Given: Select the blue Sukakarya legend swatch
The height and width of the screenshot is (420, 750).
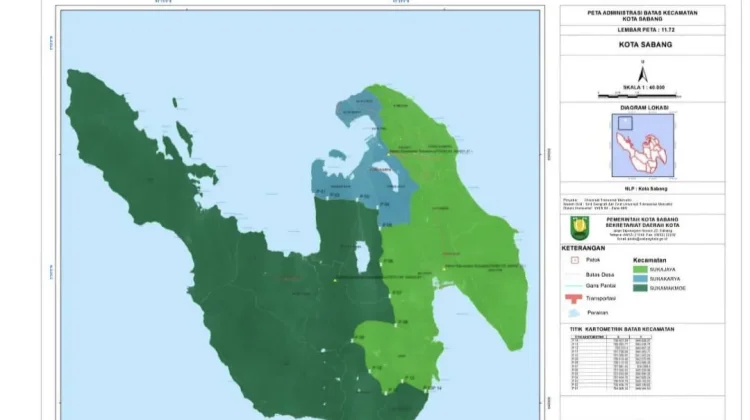Looking at the screenshot, I should click(640, 279).
